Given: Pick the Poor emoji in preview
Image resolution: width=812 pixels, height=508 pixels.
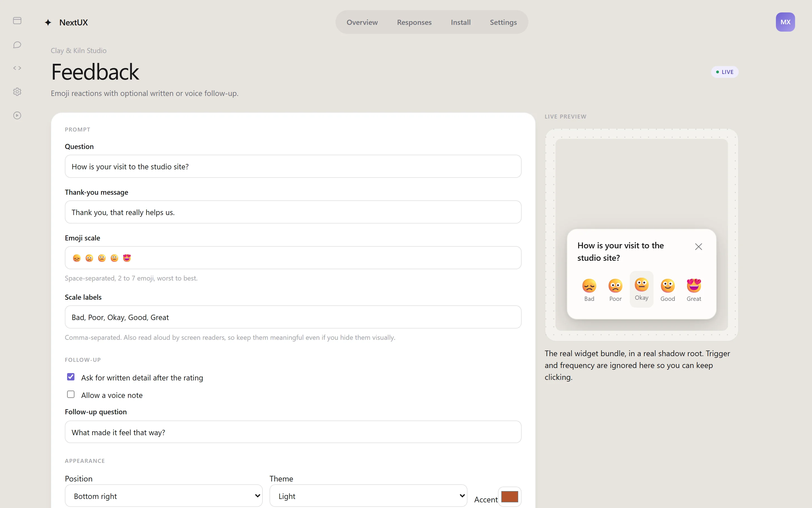Looking at the screenshot, I should tap(615, 290).
